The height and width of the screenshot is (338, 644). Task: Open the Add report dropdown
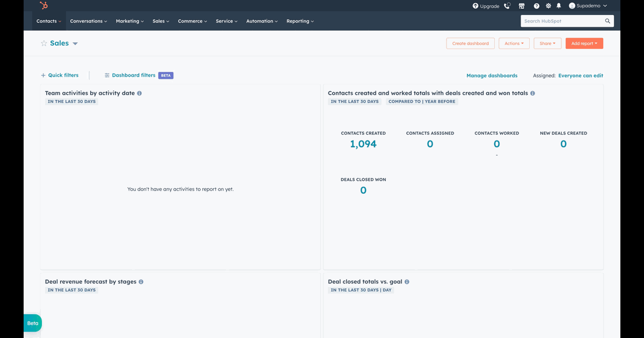584,43
